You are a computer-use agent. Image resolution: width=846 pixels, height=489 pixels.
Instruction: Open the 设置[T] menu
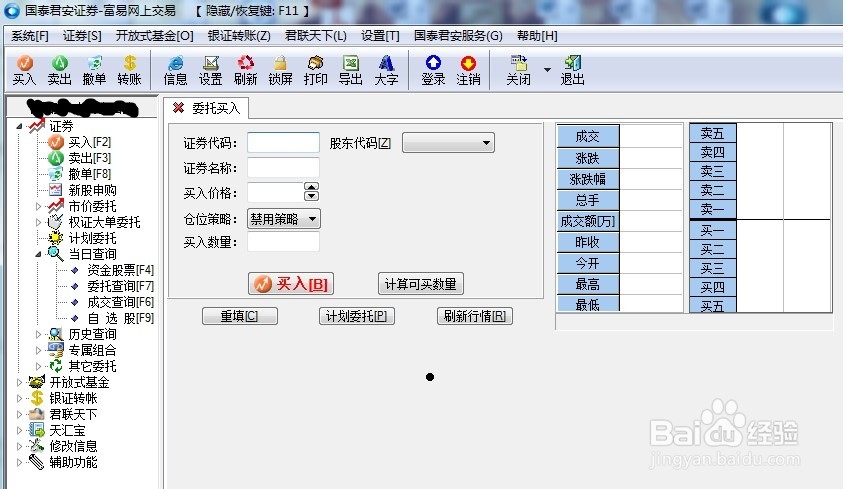[x=380, y=36]
